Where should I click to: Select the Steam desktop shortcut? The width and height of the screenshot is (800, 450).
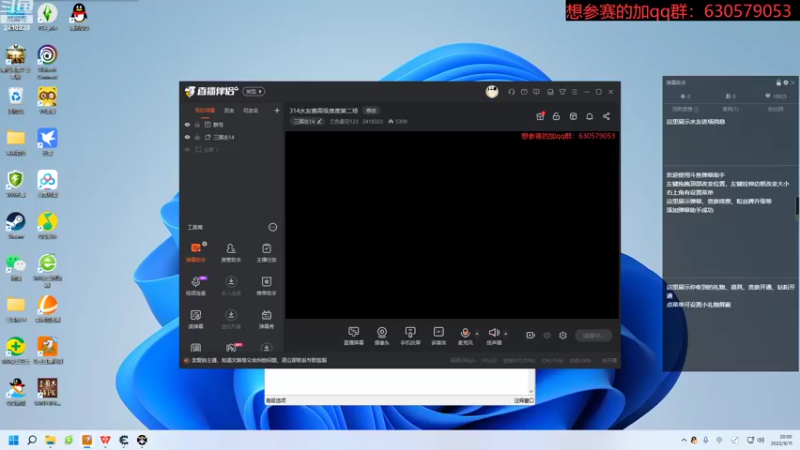(16, 226)
